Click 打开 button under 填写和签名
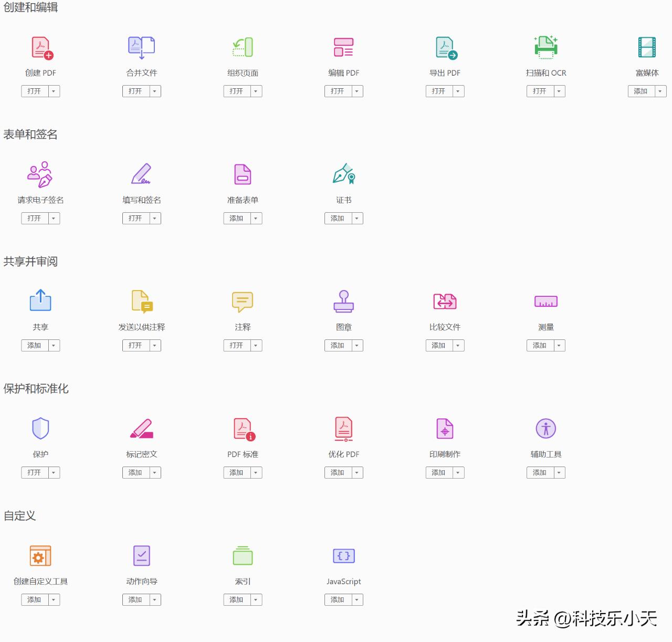 tap(135, 219)
